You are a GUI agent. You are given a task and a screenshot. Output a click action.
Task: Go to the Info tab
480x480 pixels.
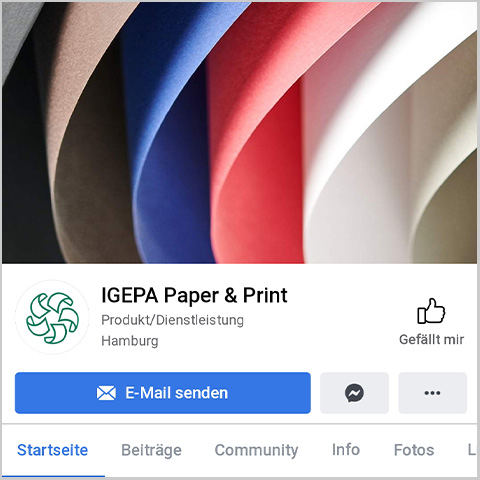tap(346, 450)
